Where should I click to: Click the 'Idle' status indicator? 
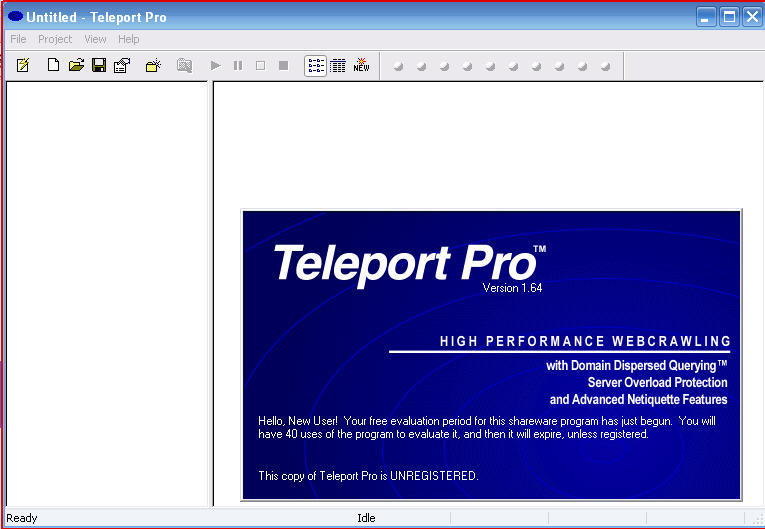[366, 518]
